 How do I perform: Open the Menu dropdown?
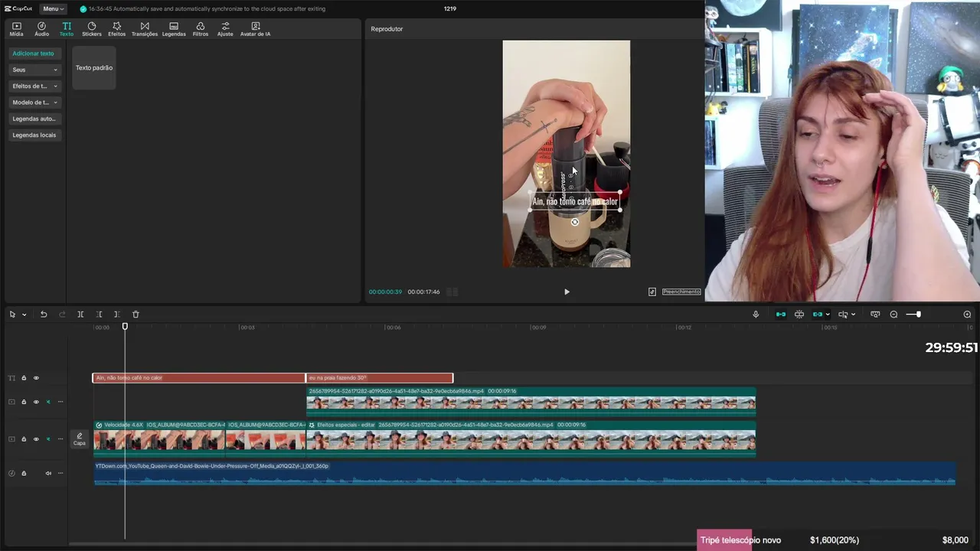[x=53, y=8]
